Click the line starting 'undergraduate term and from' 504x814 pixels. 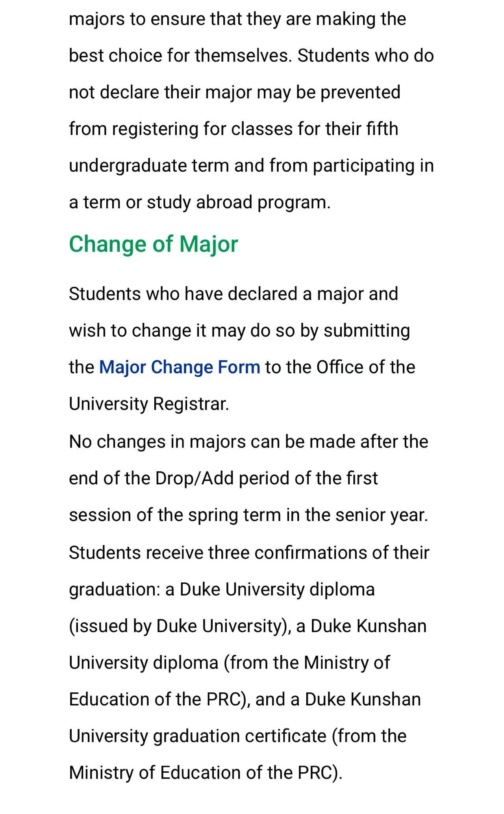(x=251, y=166)
